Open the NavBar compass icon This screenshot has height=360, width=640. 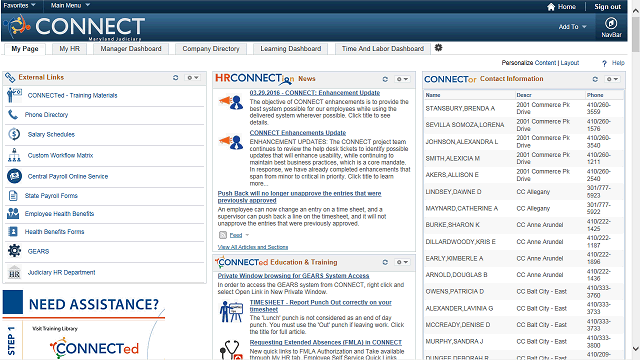(x=611, y=23)
